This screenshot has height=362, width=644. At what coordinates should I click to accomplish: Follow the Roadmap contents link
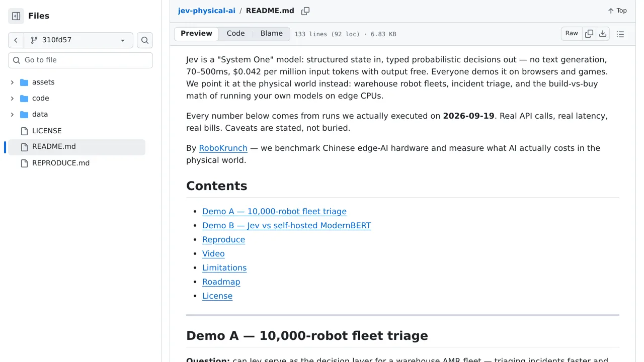[x=221, y=282]
